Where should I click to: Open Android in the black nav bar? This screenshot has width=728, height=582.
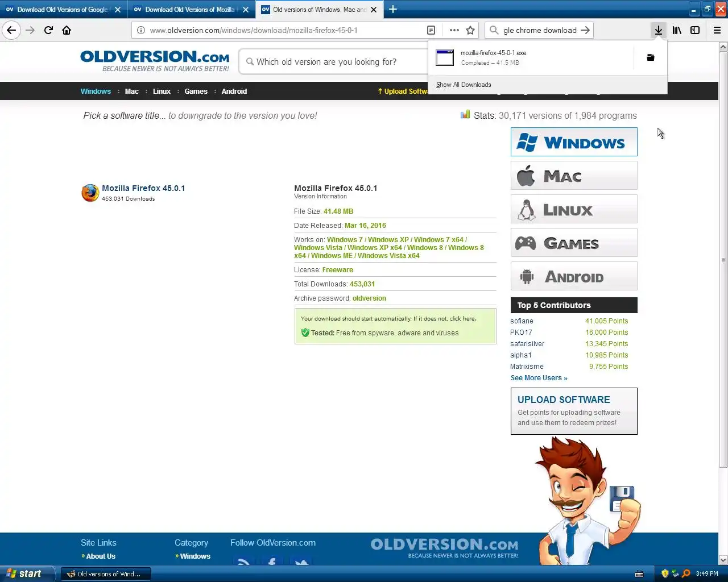pos(234,91)
